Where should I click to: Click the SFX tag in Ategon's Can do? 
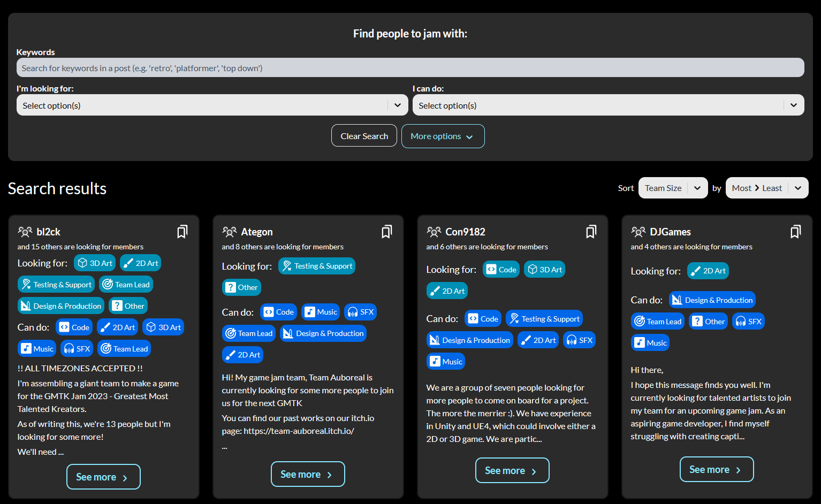coord(360,312)
